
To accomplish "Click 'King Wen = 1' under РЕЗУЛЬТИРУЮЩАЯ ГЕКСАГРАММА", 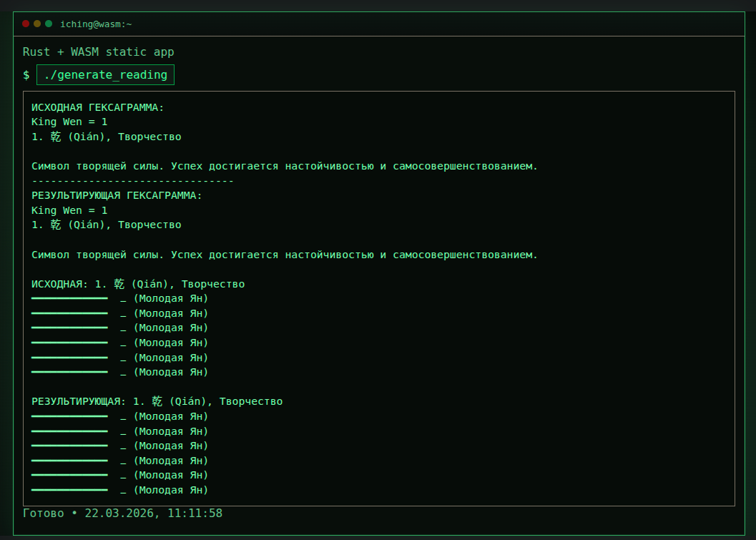I will click(x=69, y=211).
